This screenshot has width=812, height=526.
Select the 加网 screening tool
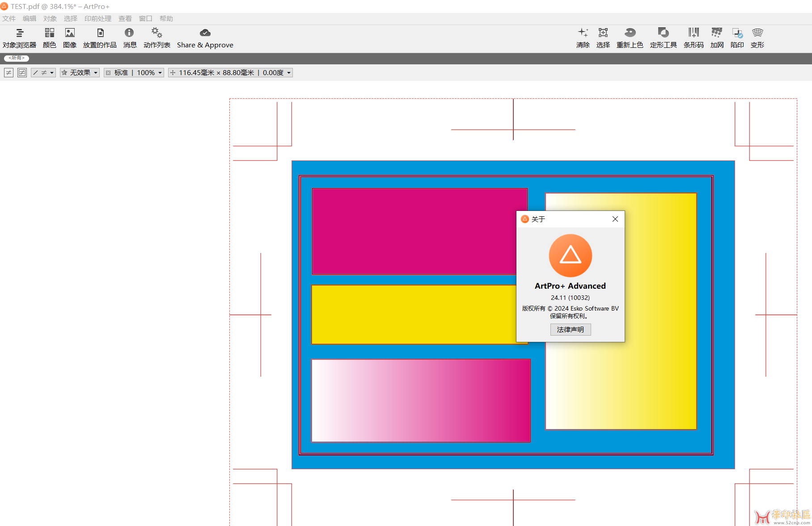tap(717, 38)
